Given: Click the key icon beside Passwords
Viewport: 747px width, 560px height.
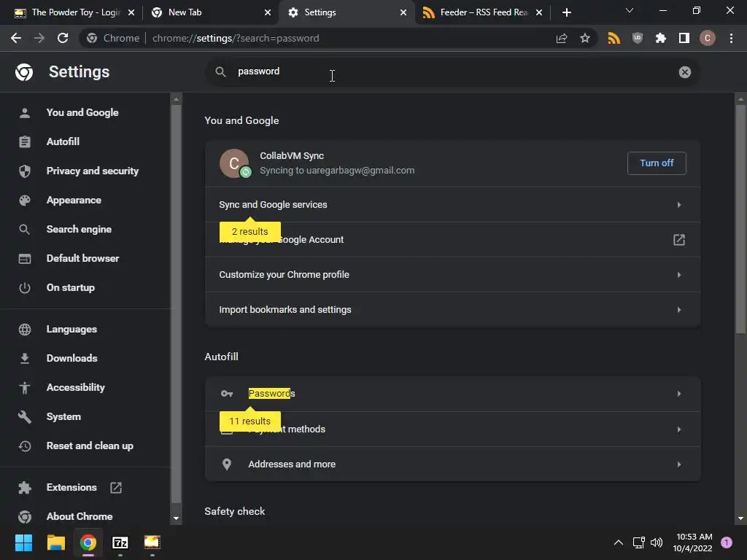Looking at the screenshot, I should coord(227,393).
